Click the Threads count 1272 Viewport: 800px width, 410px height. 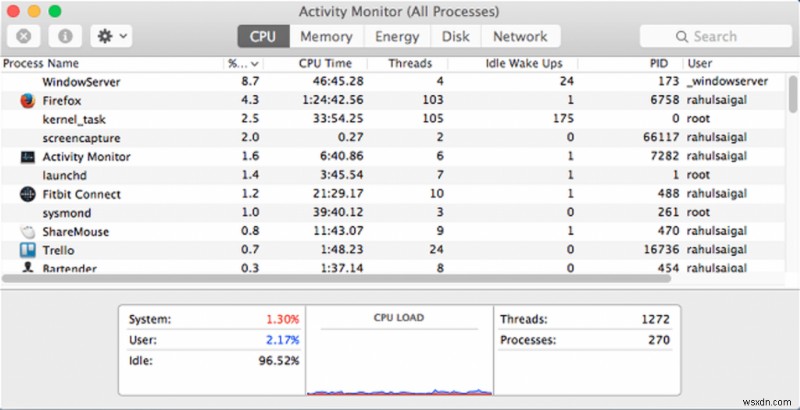[x=656, y=320]
